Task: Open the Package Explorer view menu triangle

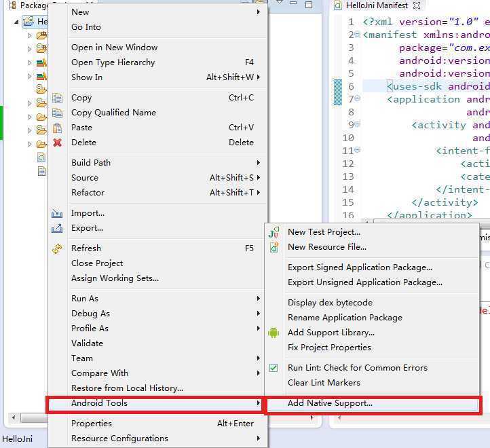Action: (x=279, y=3)
